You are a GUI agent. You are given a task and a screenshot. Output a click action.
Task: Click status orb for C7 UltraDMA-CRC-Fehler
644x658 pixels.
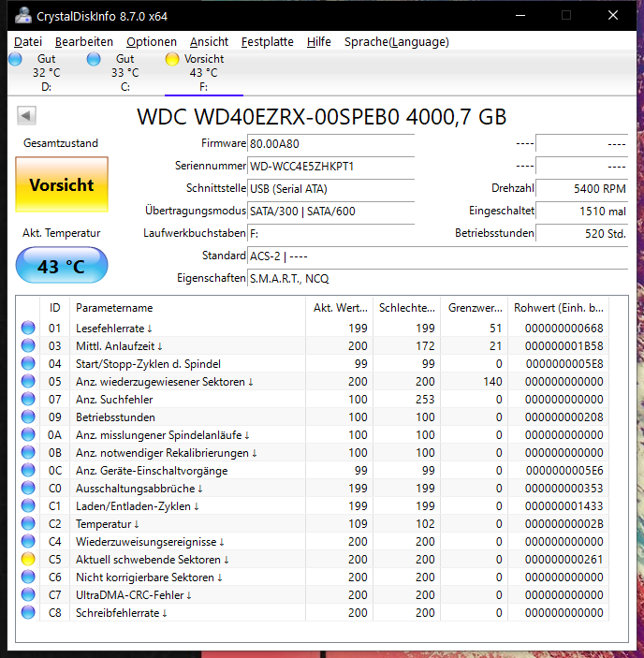[28, 594]
